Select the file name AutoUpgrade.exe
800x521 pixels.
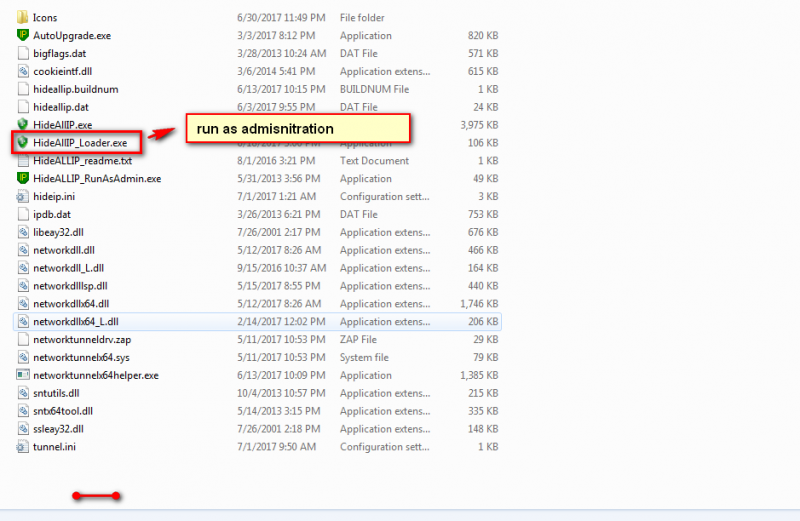(x=72, y=35)
